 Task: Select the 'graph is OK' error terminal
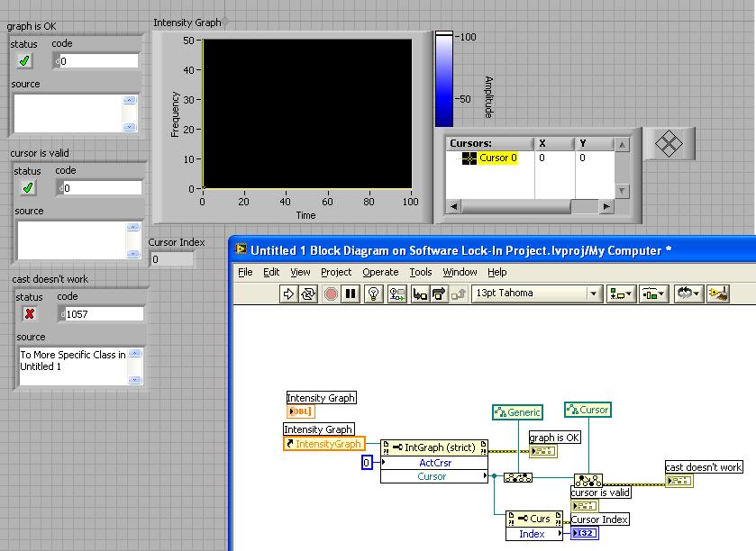(543, 451)
